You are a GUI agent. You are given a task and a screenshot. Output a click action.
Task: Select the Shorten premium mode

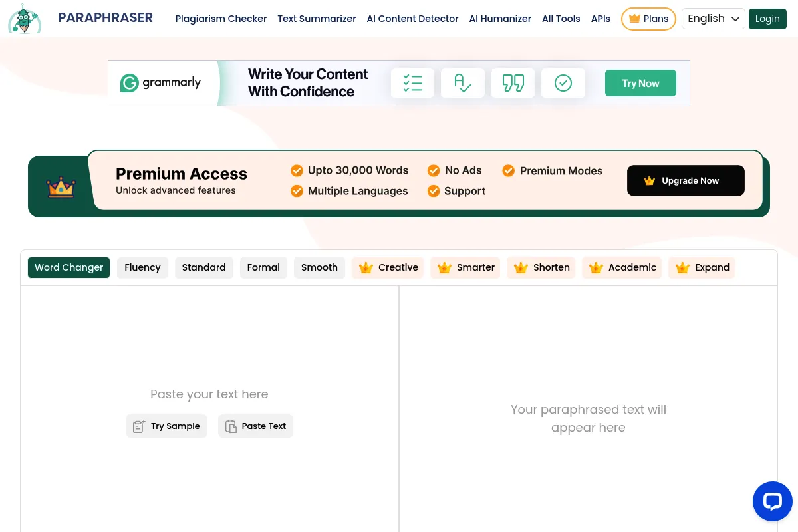click(x=541, y=267)
